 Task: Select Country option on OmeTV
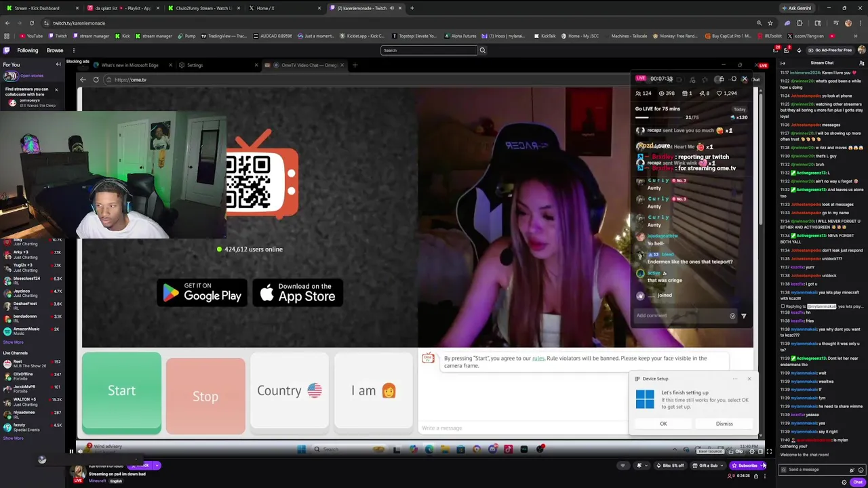pos(290,391)
